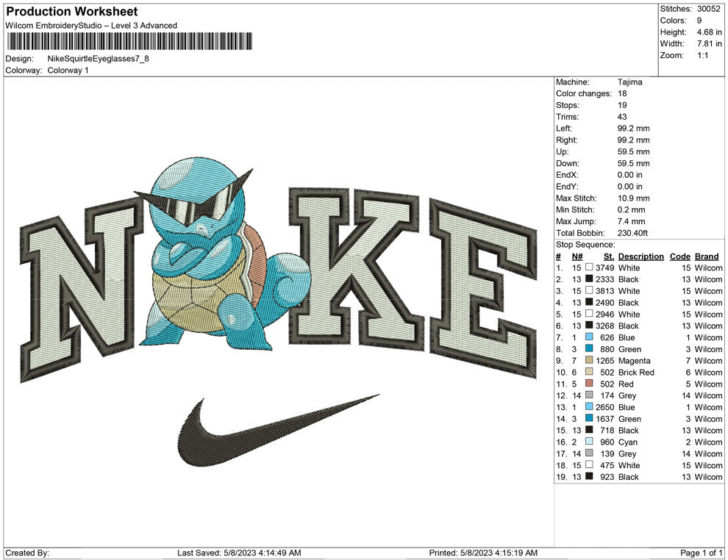Select the "Left:" measurement label
Screen dimensions: 728x560
tap(563, 129)
